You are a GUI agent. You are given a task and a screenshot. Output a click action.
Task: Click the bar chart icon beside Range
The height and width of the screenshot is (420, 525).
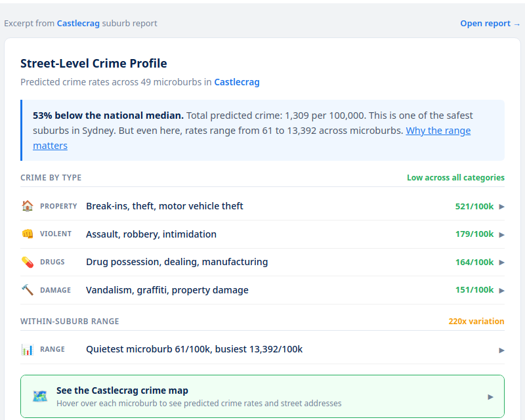point(27,350)
